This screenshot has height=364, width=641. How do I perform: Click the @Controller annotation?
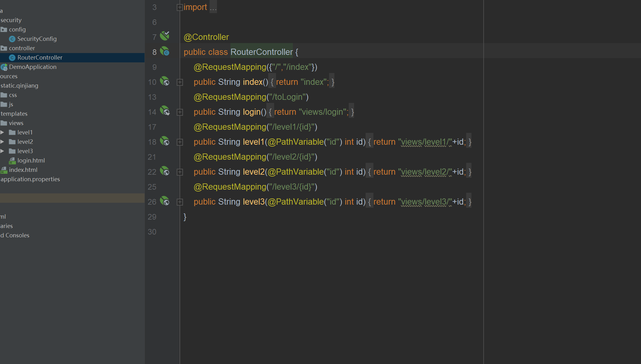[206, 37]
